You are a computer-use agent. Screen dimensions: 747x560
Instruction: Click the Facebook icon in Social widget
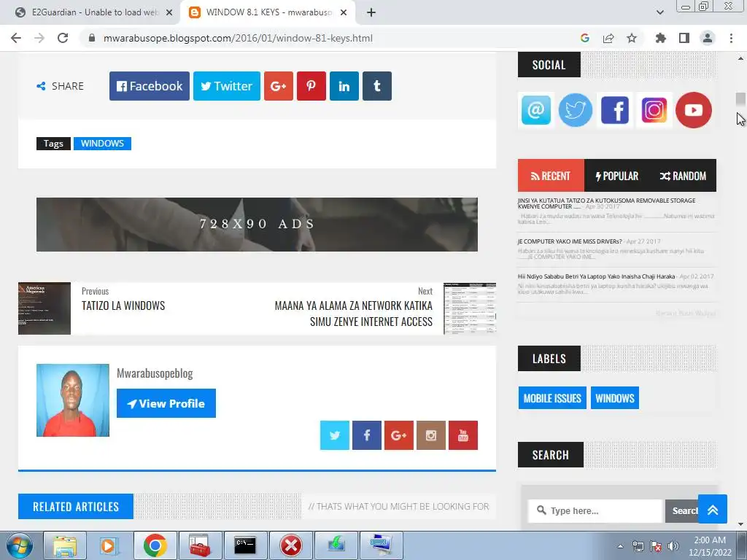coord(615,110)
